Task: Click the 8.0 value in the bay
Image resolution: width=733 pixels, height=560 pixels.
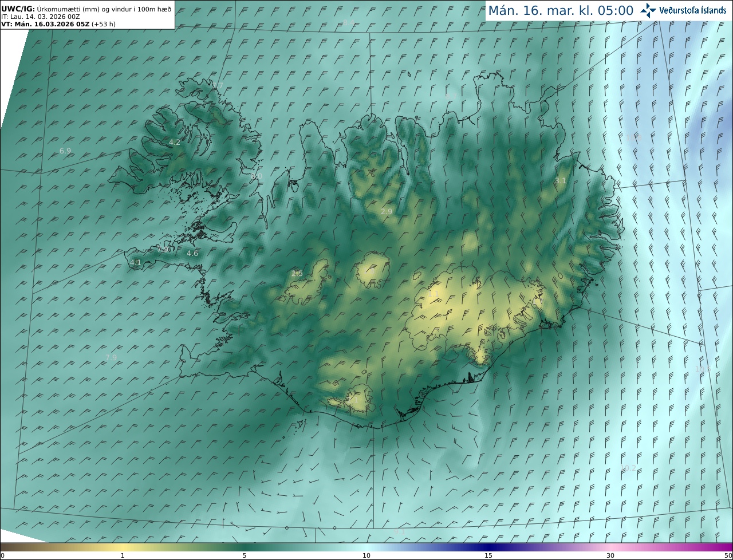Action: tap(256, 176)
